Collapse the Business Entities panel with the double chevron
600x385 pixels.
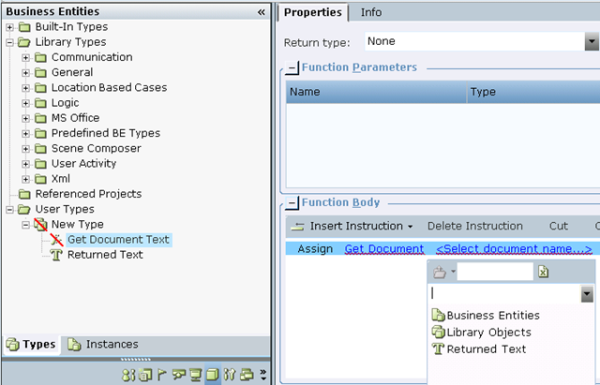click(x=261, y=12)
